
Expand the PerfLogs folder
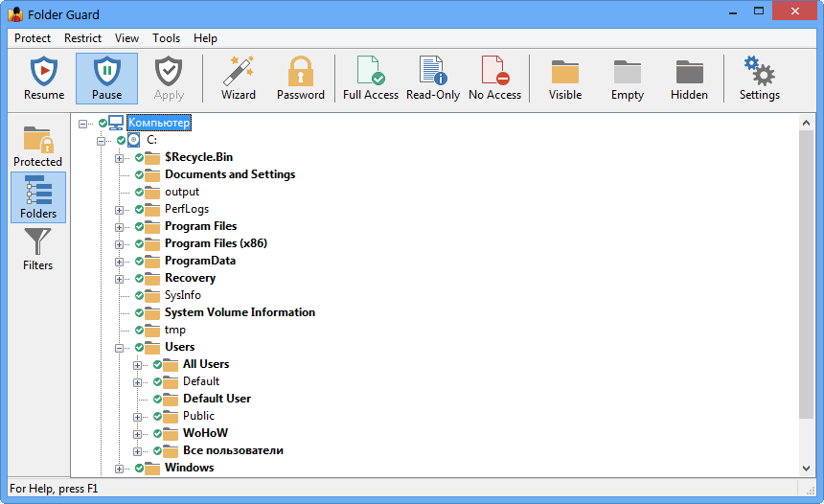coord(120,210)
